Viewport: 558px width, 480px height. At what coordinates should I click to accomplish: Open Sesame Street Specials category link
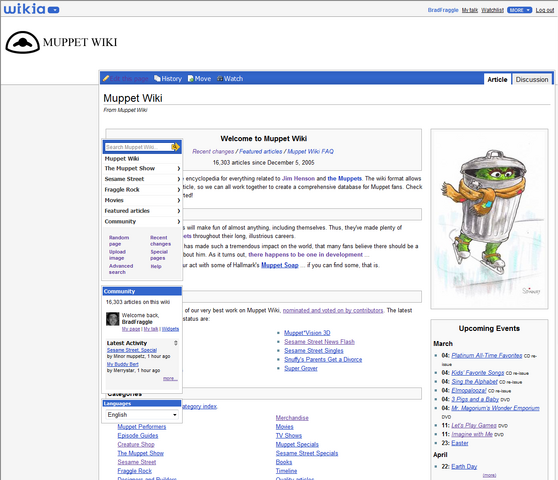click(307, 454)
